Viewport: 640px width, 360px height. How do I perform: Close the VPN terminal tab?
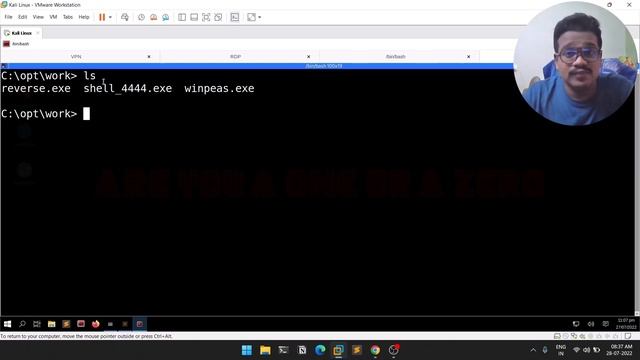149,57
